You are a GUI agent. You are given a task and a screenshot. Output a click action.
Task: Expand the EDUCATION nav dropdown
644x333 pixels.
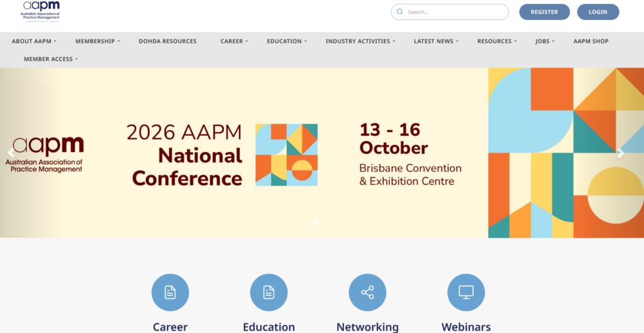coord(287,41)
